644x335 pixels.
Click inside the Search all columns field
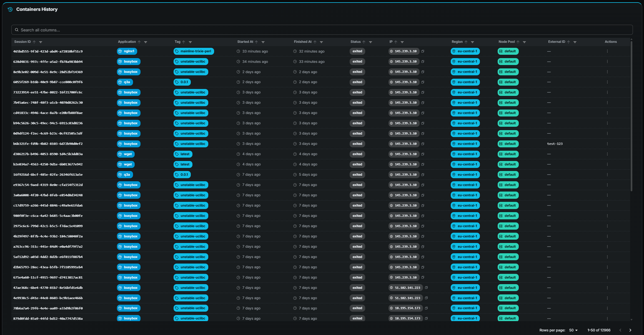(167, 30)
